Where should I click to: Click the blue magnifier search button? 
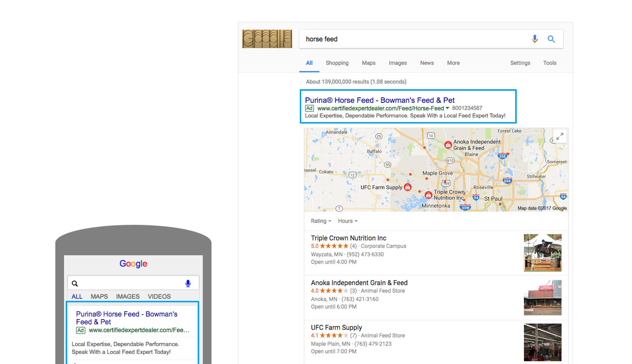point(551,39)
